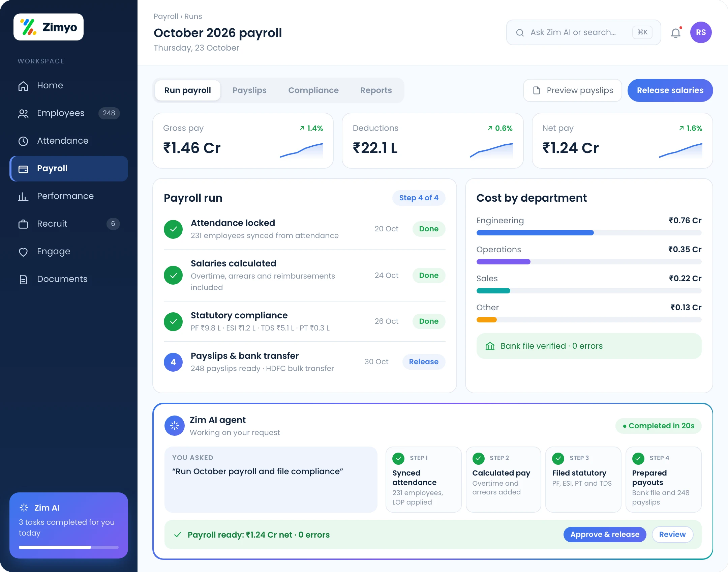This screenshot has width=728, height=572.
Task: Open the notifications bell
Action: (x=676, y=33)
